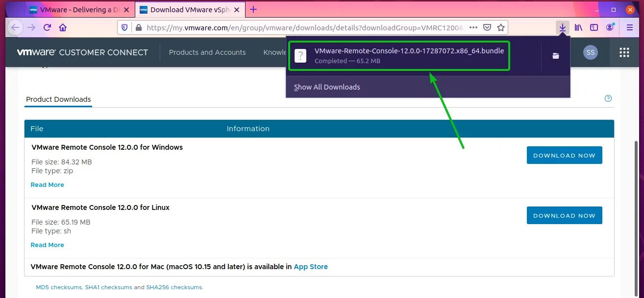This screenshot has width=644, height=298.
Task: Open the browser home page icon
Action: click(63, 27)
